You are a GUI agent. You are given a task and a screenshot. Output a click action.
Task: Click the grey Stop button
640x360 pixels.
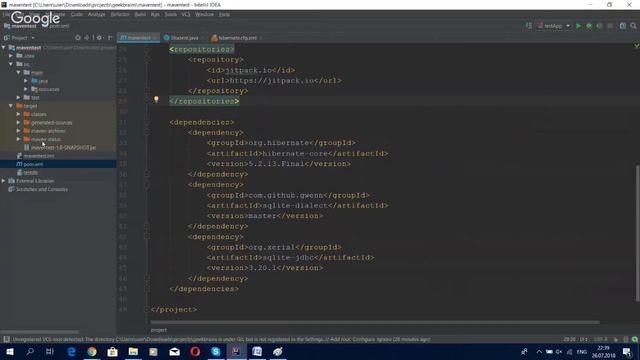tap(610, 26)
